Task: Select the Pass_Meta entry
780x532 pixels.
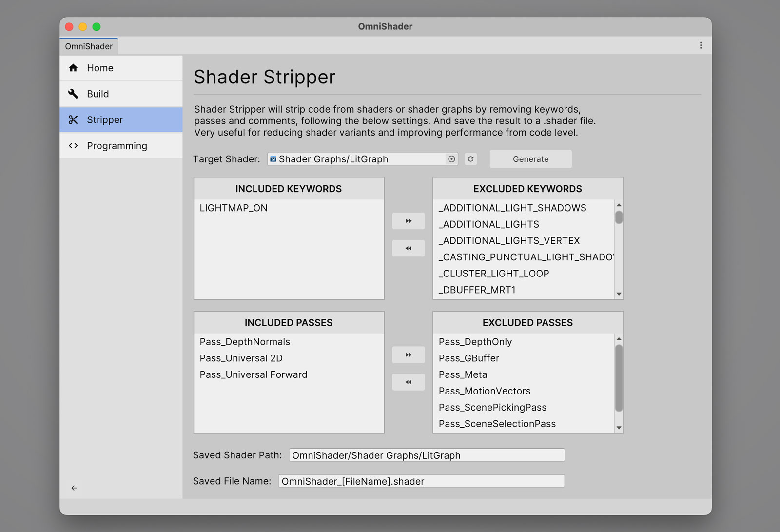Action: click(x=524, y=374)
